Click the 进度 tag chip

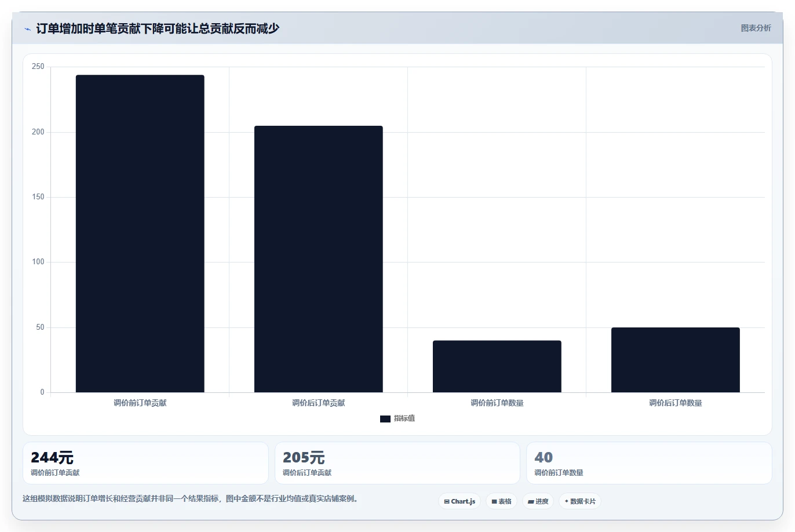click(538, 501)
